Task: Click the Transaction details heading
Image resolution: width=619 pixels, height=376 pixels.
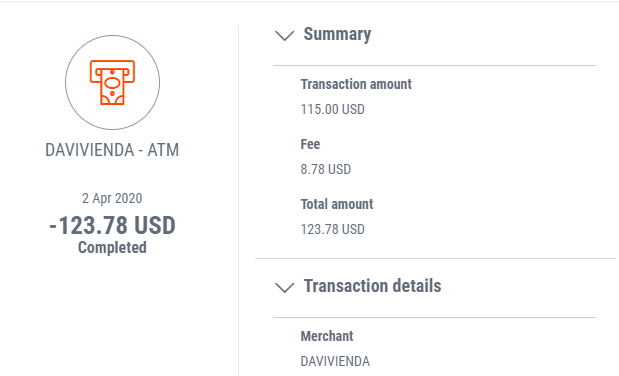Action: (x=372, y=286)
